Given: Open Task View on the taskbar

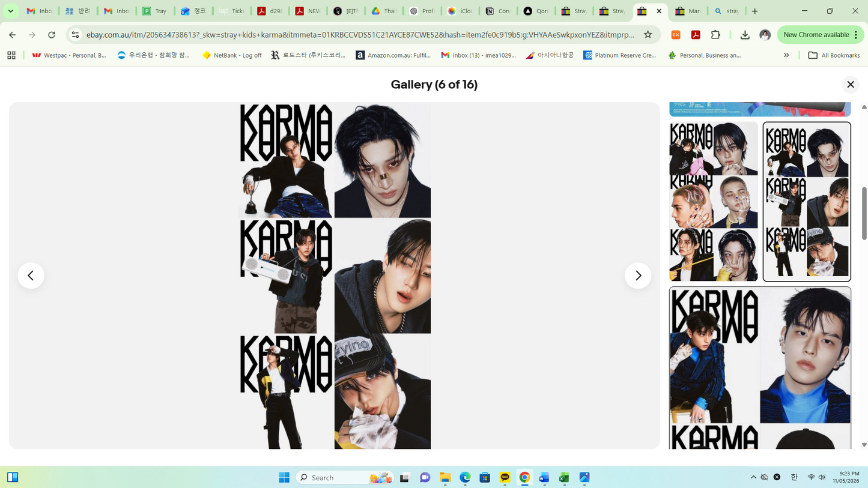Looking at the screenshot, I should pos(404,477).
